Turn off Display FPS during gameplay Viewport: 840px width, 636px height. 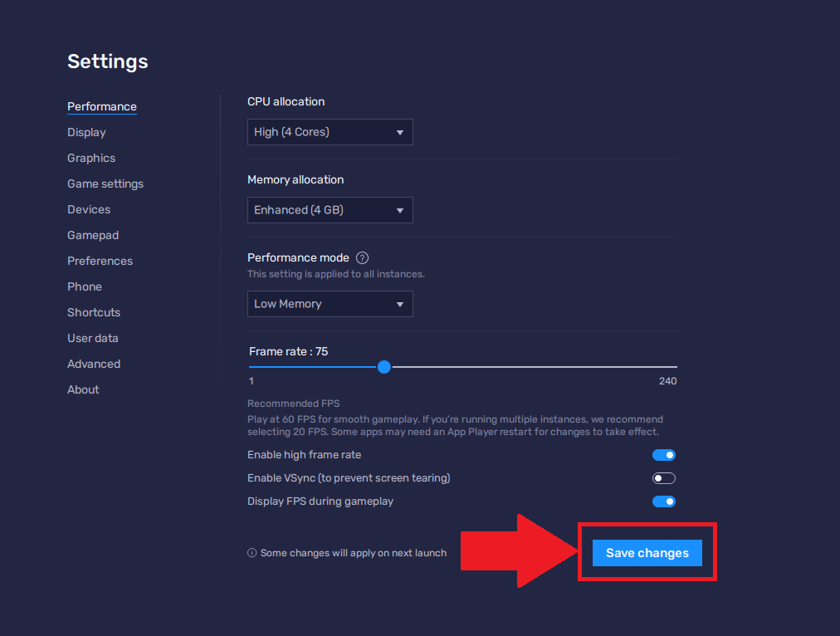[x=663, y=501]
